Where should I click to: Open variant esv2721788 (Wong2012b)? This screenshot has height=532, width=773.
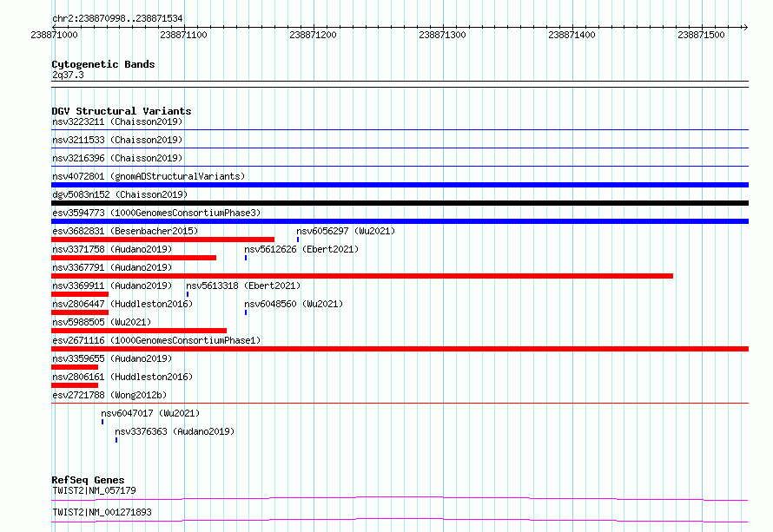(x=109, y=395)
